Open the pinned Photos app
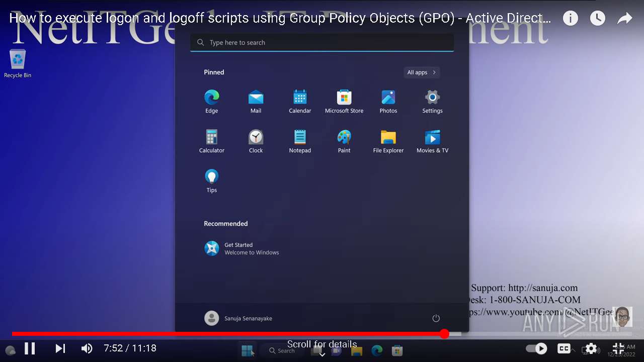 coord(388,102)
